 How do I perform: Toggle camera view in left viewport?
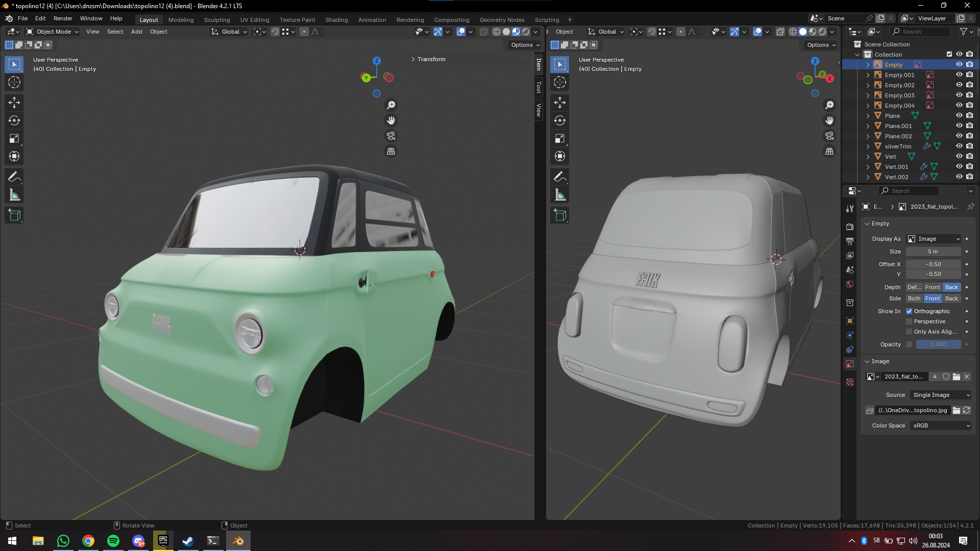click(391, 136)
